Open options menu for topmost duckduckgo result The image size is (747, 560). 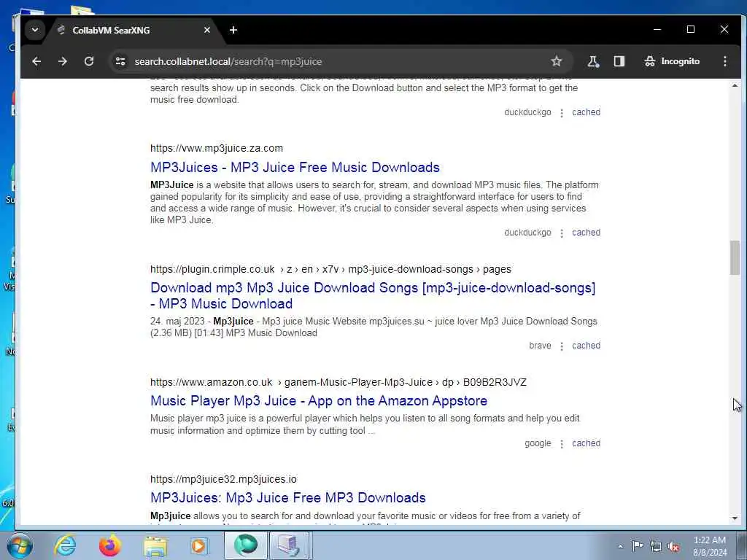[x=562, y=113]
